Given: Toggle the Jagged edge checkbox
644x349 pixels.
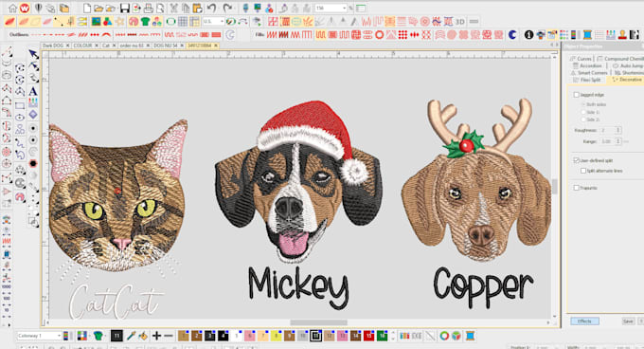Looking at the screenshot, I should point(576,95).
